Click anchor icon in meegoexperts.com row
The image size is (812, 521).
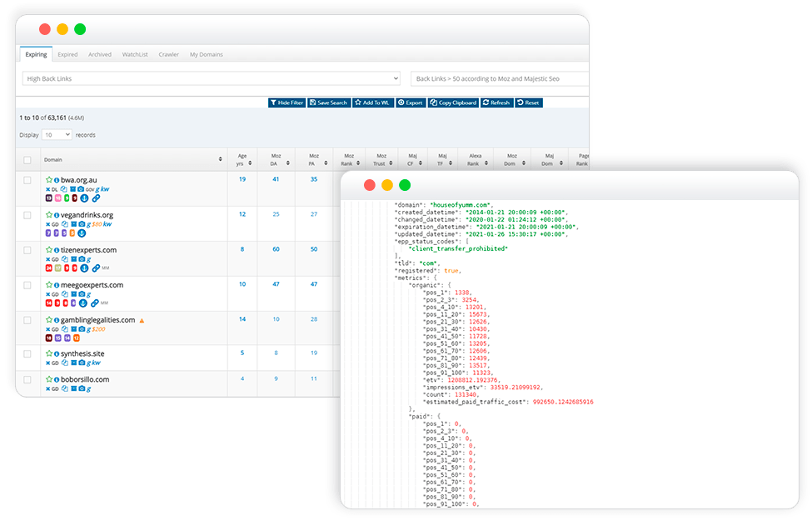click(82, 303)
